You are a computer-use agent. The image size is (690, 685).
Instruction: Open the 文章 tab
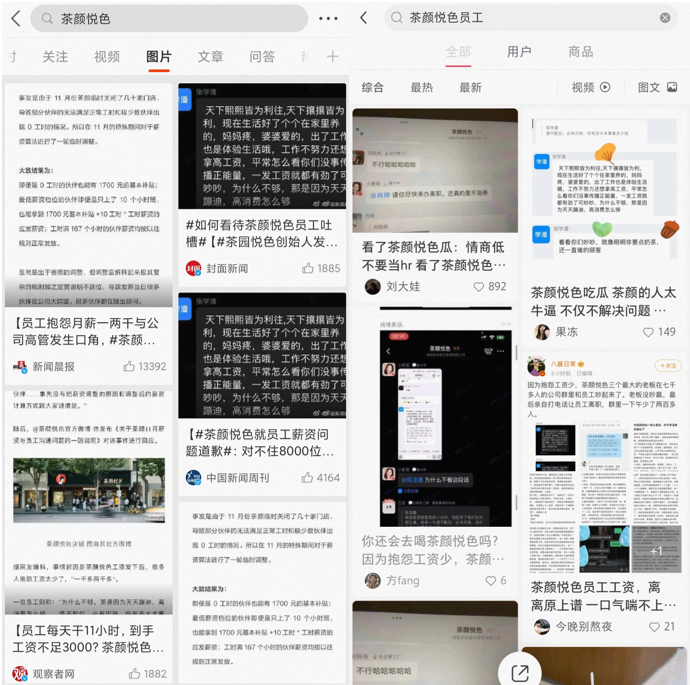(210, 57)
